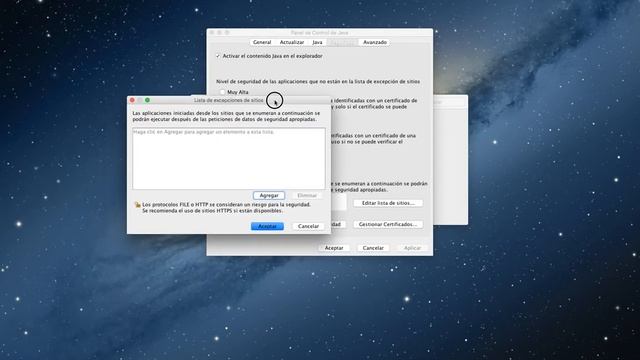
Task: Open the Java tab
Action: coord(318,42)
